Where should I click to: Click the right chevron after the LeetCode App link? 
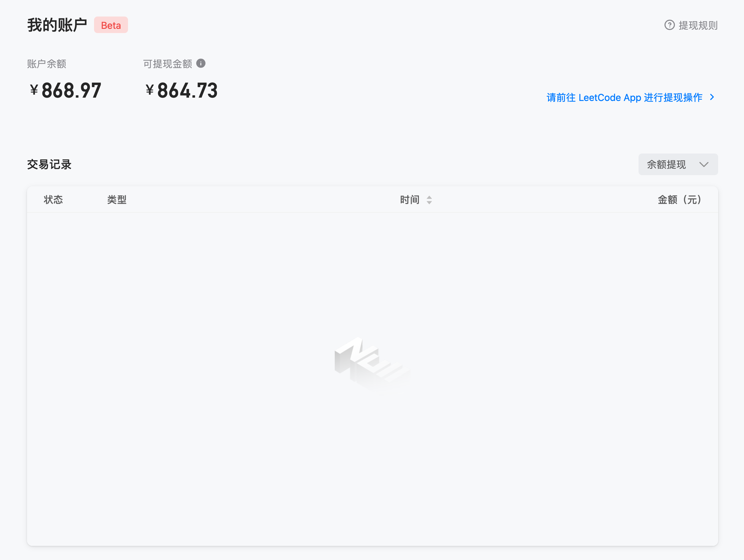tap(712, 97)
